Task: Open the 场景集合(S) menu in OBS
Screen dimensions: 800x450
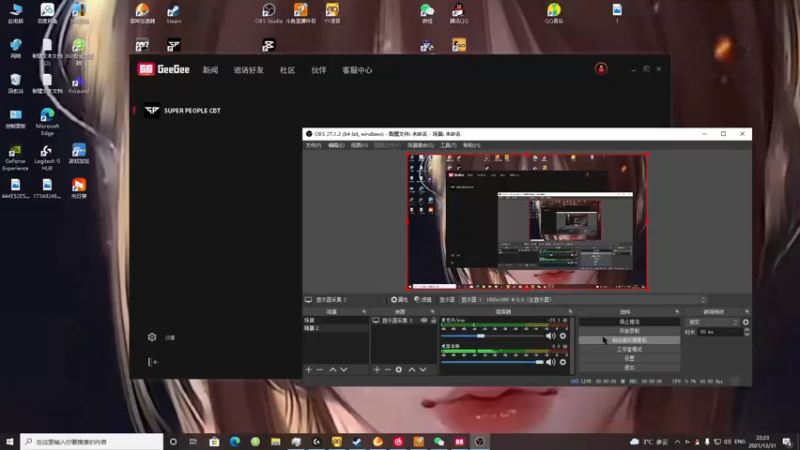Action: point(420,145)
